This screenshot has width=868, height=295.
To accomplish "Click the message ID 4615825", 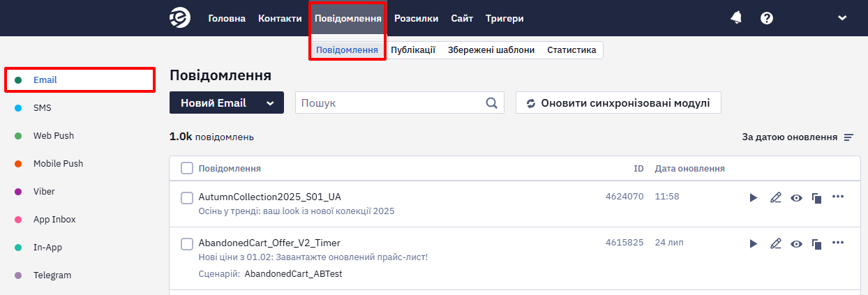I will click(624, 243).
